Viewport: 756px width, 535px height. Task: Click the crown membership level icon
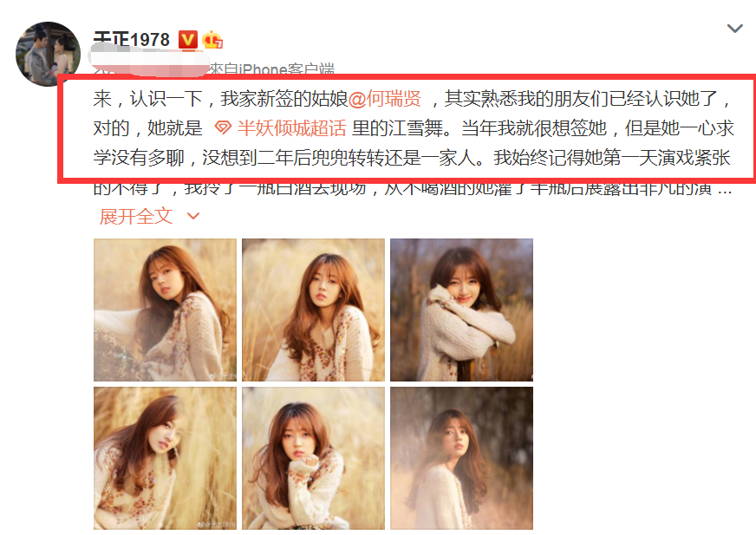(212, 40)
